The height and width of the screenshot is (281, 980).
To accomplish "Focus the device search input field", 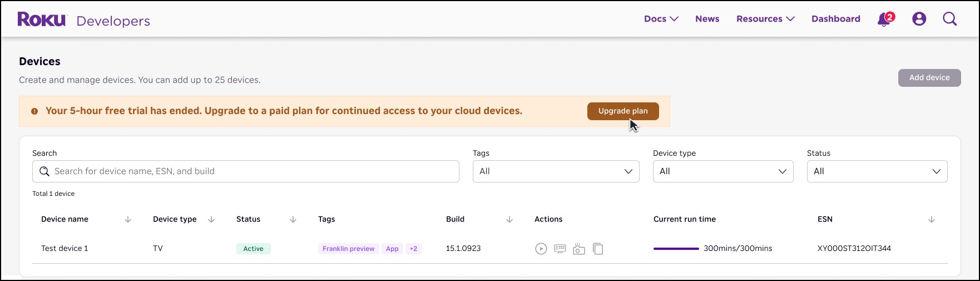I will click(246, 171).
